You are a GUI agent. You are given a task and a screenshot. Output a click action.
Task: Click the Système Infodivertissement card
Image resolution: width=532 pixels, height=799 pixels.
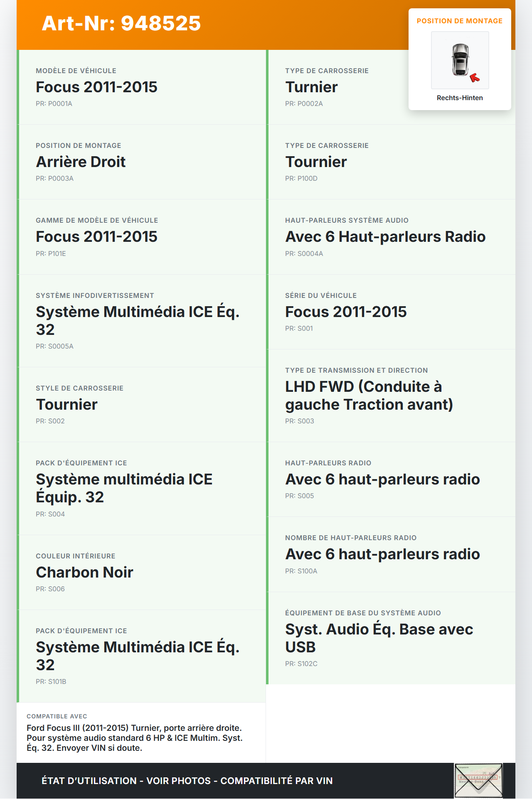click(x=141, y=320)
